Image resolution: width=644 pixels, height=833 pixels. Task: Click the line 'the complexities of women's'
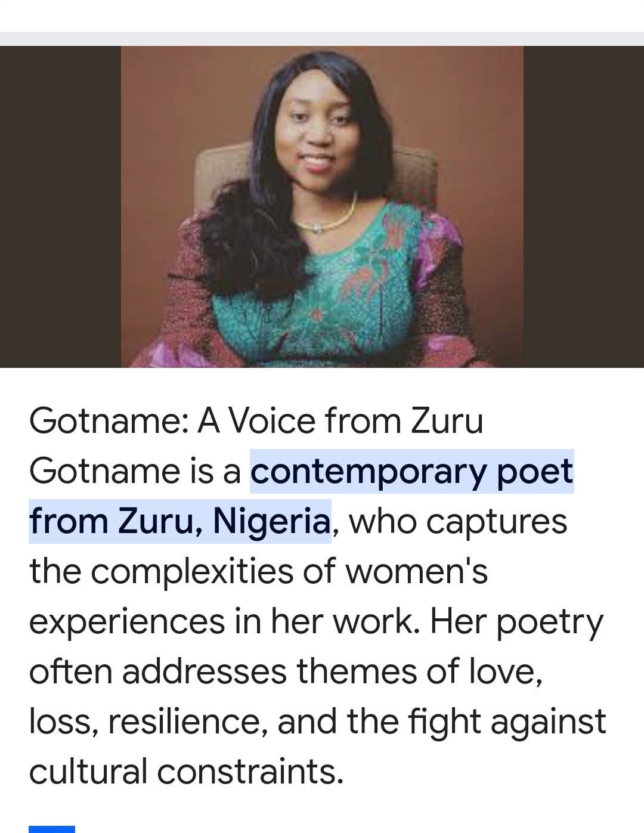click(x=258, y=571)
